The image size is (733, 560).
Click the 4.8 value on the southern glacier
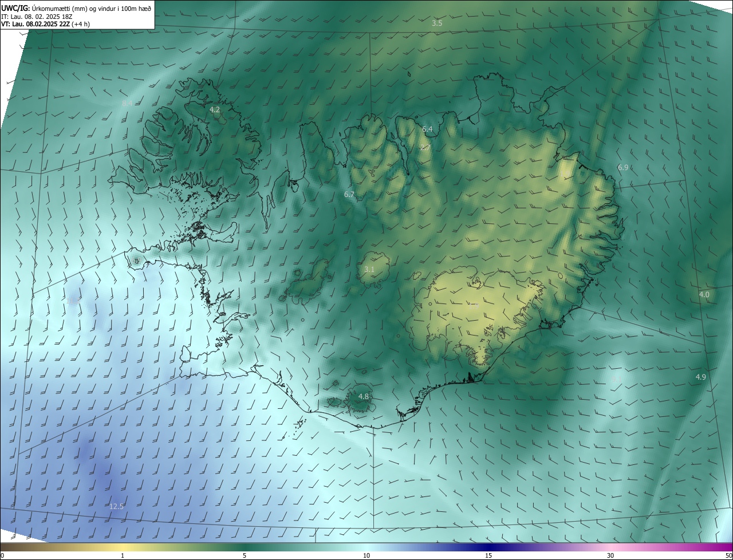click(364, 396)
